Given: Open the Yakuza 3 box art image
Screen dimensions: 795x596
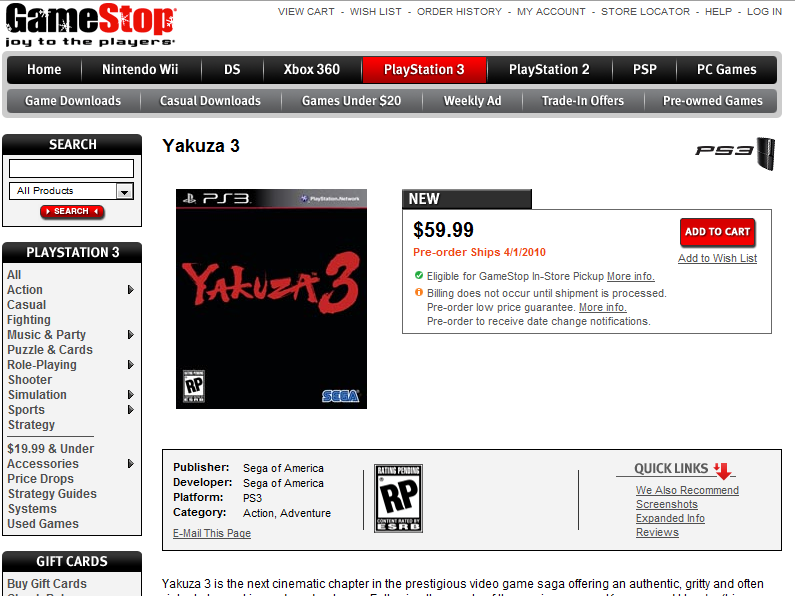Looking at the screenshot, I should 271,299.
